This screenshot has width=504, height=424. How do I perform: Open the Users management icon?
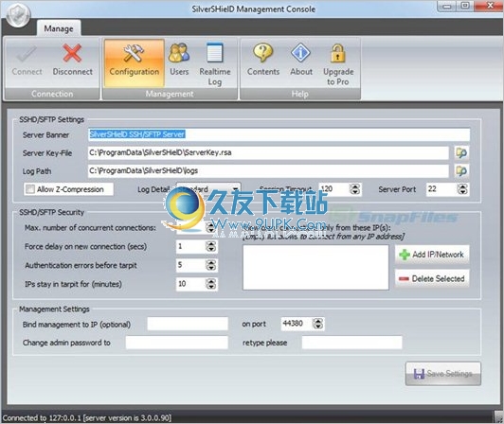point(179,53)
